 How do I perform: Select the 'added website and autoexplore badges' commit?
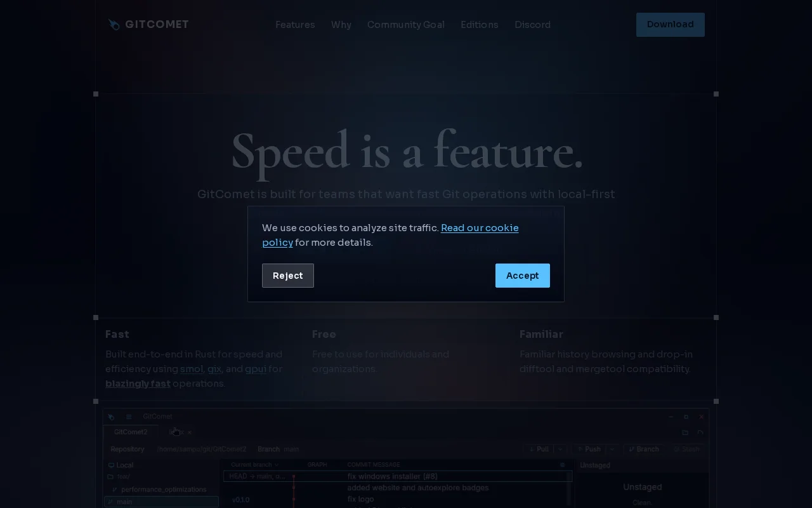click(x=417, y=488)
